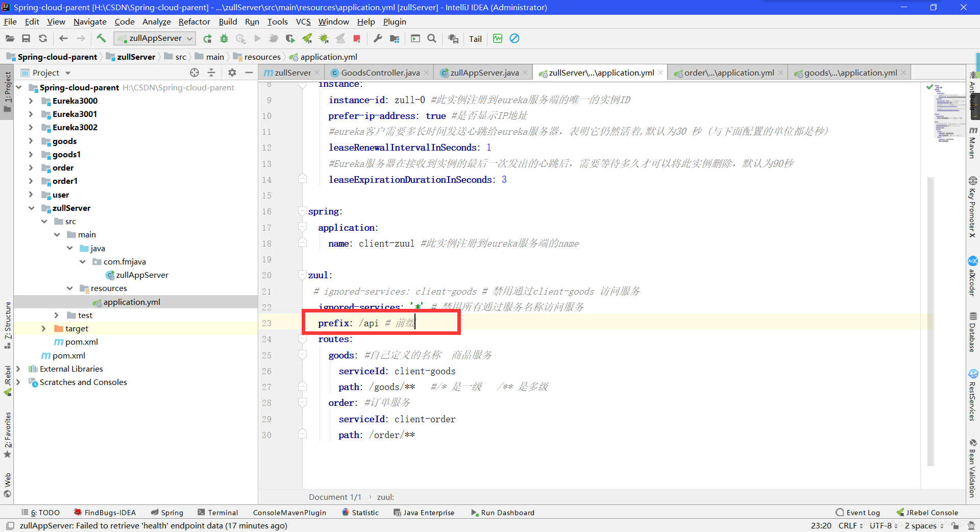Open the Plugin menu
Image resolution: width=980 pixels, height=532 pixels.
(x=395, y=21)
